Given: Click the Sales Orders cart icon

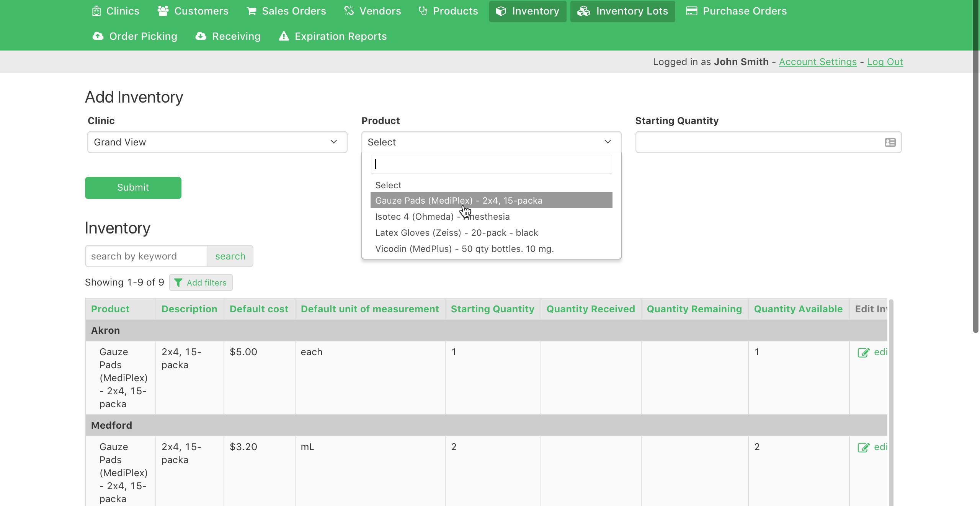Looking at the screenshot, I should point(252,11).
